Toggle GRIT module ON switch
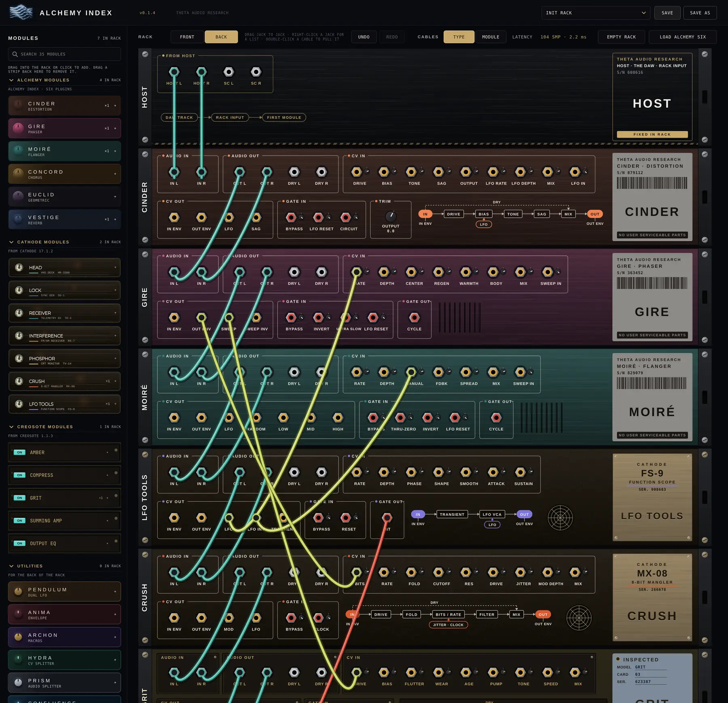Viewport: 728px width, 703px height. (19, 498)
